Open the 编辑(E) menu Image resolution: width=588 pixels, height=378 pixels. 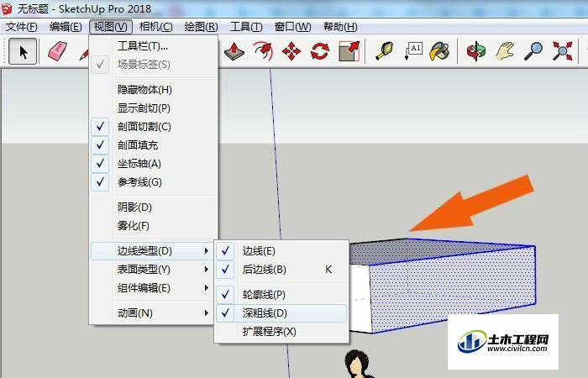pyautogui.click(x=66, y=27)
